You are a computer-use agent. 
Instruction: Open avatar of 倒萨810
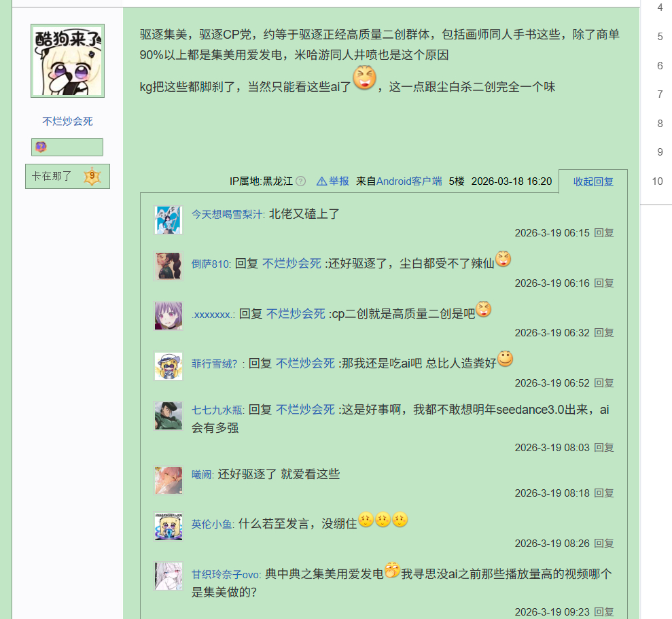pos(169,266)
